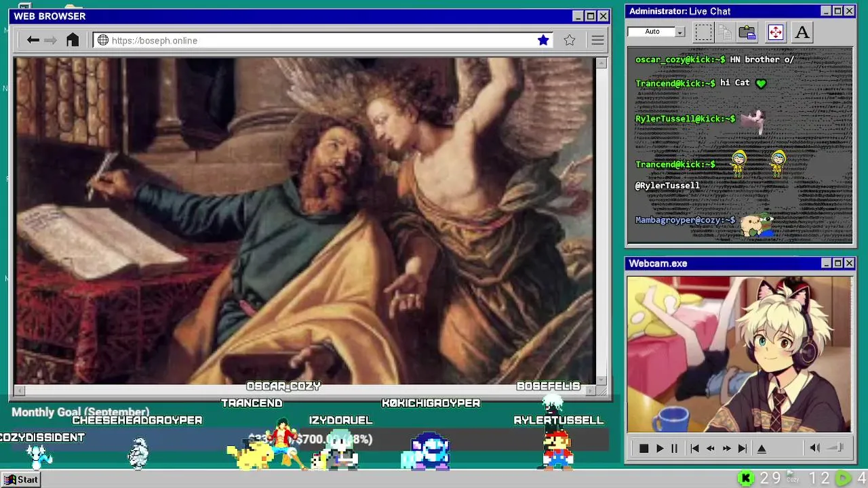Click the green Kick icon in taskbar
The height and width of the screenshot is (488, 868).
click(x=746, y=479)
